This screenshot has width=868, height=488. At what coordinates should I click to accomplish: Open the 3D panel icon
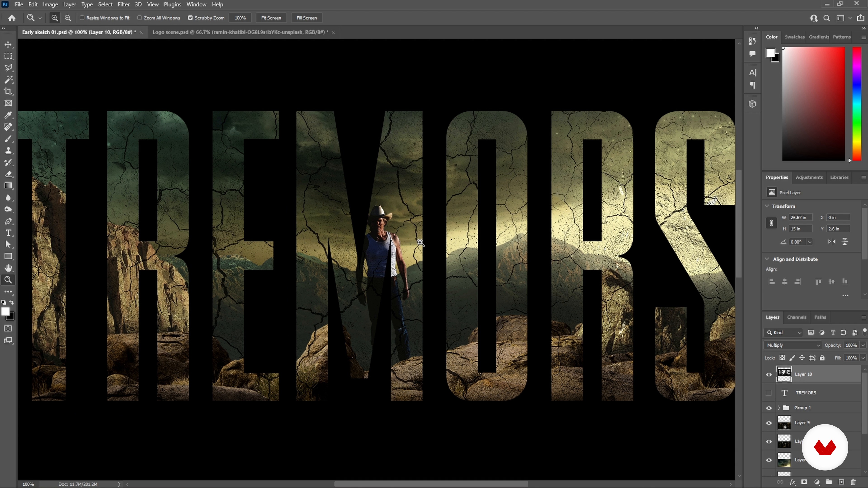(752, 104)
